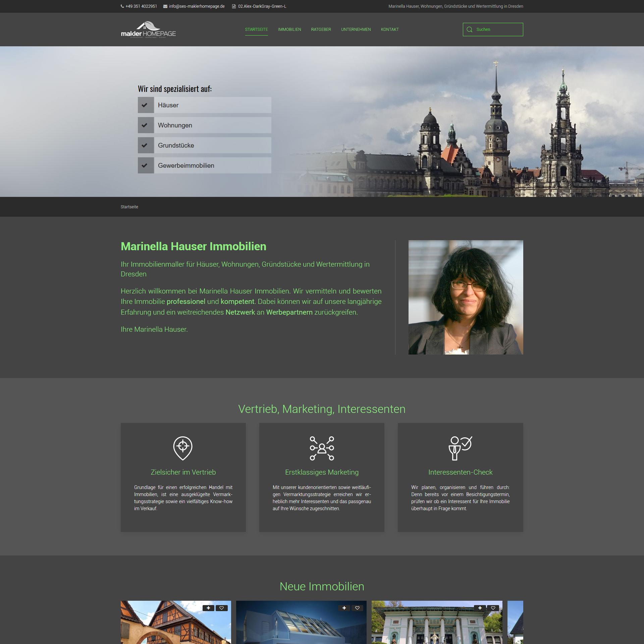Screen dimensions: 644x644
Task: Click the makler HOMEPAGE logo
Action: (148, 30)
